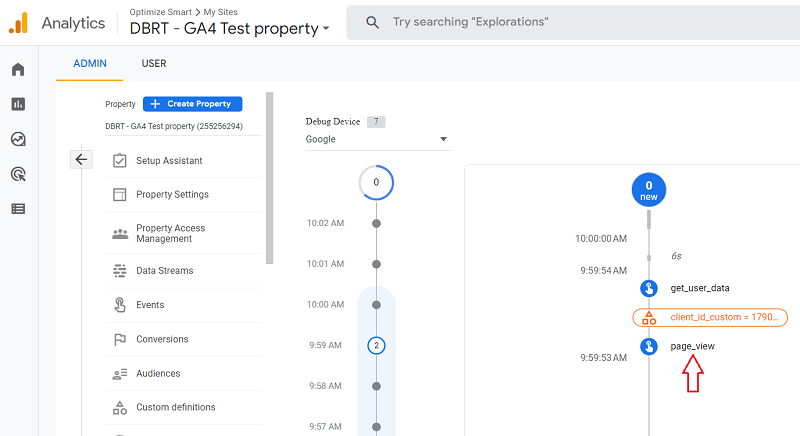
Task: Click the Create Property button
Action: coord(192,104)
